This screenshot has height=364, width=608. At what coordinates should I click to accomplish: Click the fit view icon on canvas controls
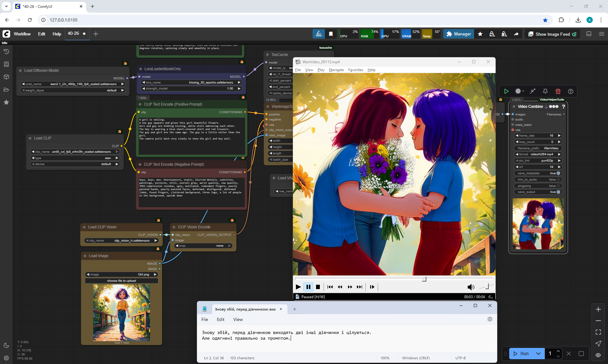[x=598, y=332]
